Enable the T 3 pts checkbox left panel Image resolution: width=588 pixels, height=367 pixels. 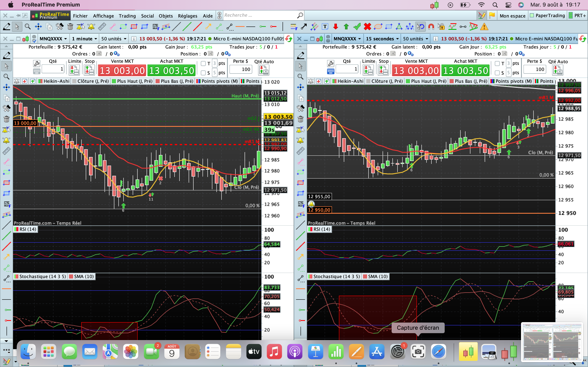pos(203,64)
